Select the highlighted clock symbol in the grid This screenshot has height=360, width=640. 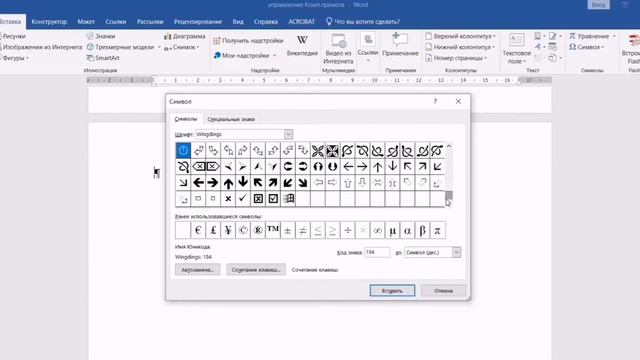click(x=183, y=151)
